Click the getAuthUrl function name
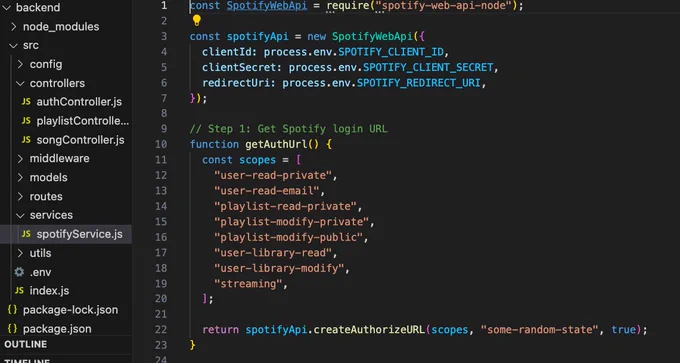 coord(276,144)
